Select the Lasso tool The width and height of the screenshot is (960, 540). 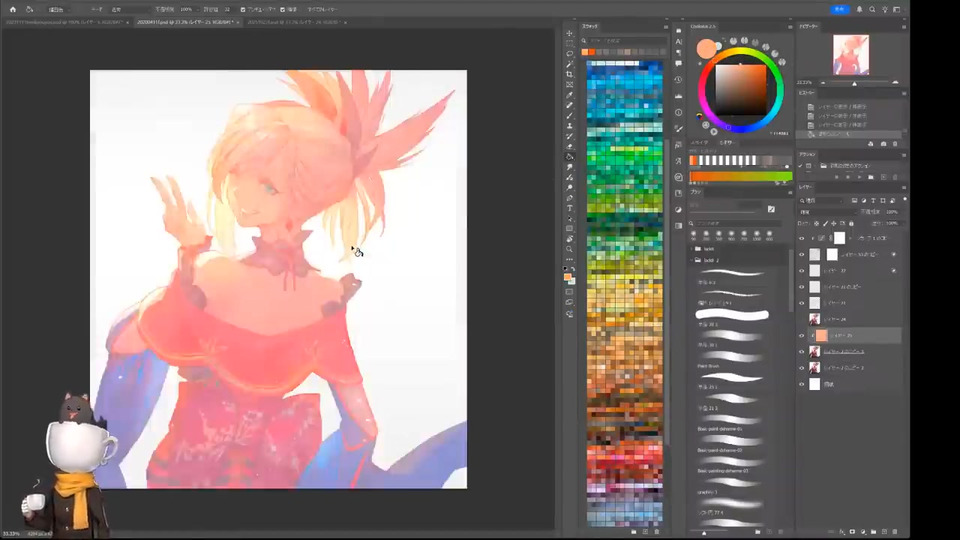click(570, 54)
